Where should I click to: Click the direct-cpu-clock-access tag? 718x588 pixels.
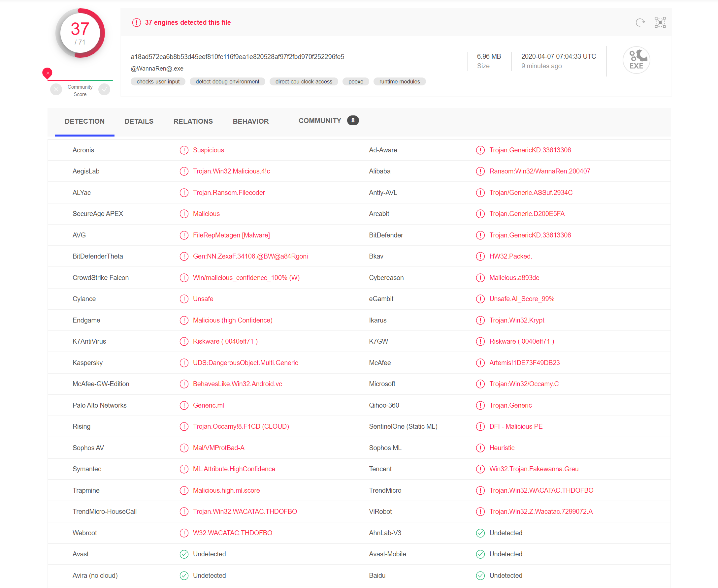pos(304,82)
